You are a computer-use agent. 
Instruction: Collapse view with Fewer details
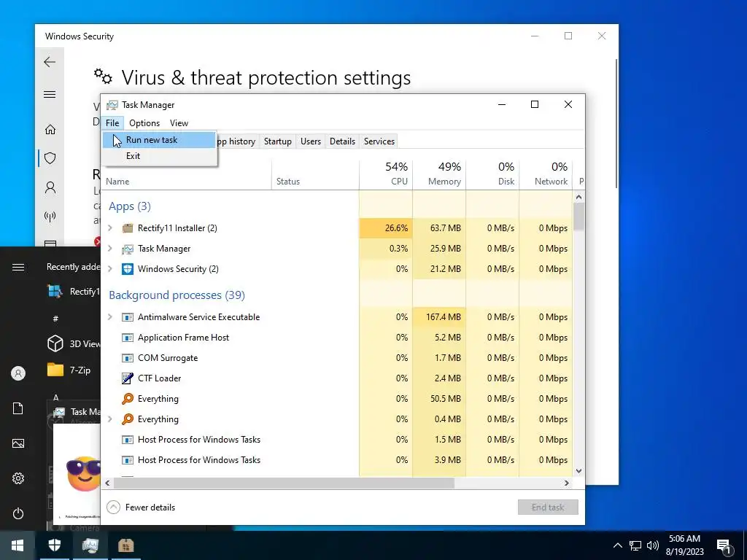tap(141, 507)
